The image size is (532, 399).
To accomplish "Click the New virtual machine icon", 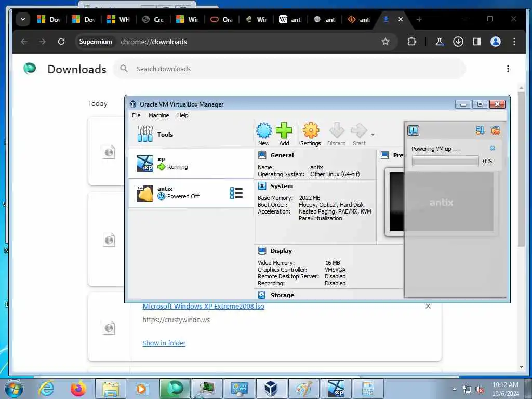I will tap(263, 130).
